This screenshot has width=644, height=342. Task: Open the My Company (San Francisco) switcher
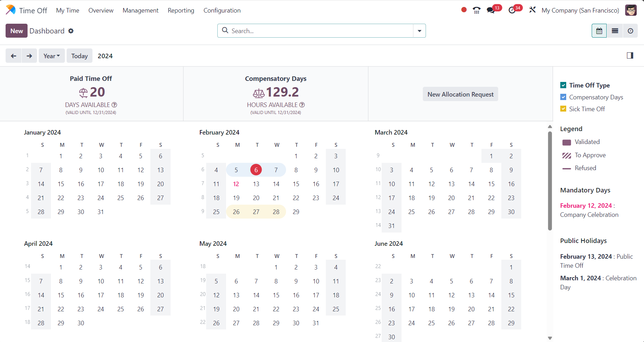pyautogui.click(x=580, y=10)
